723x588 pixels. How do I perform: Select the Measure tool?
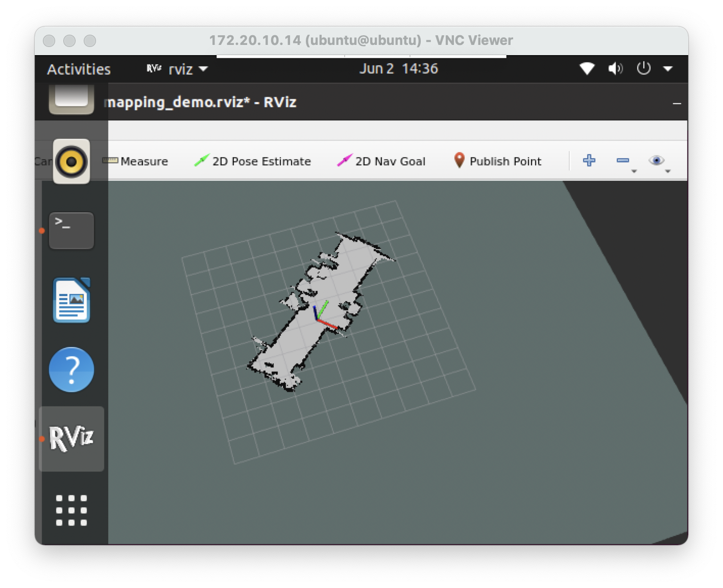[135, 161]
